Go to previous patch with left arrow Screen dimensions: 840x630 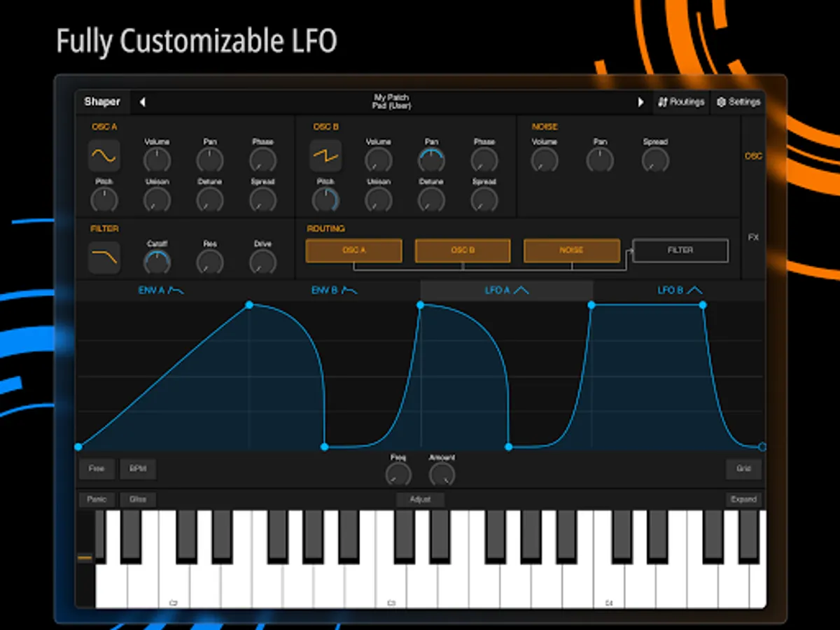tap(142, 102)
